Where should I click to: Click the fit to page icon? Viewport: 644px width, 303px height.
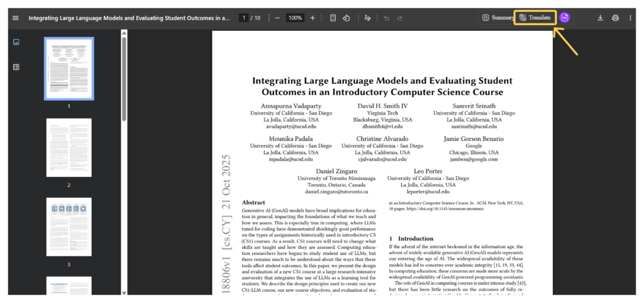[x=333, y=18]
